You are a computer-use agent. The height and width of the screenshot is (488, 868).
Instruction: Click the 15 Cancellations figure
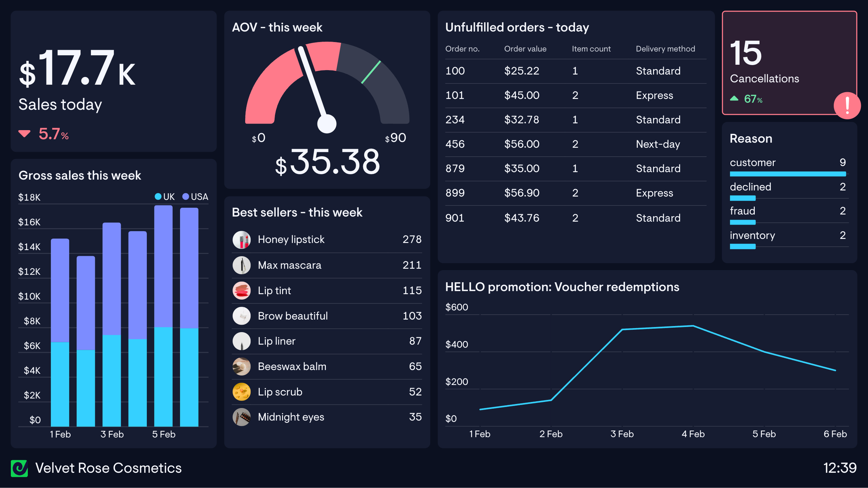pyautogui.click(x=746, y=53)
